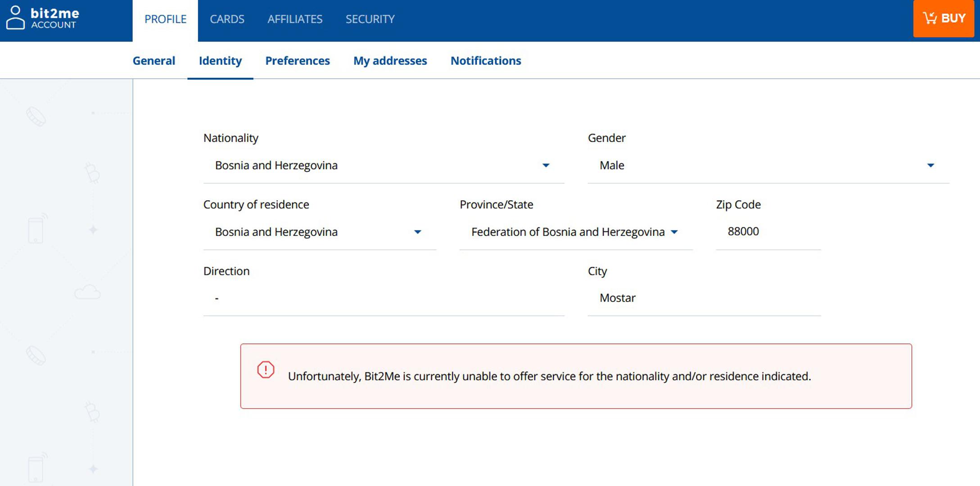Click the red warning exclamation icon
This screenshot has width=980, height=486.
click(x=266, y=370)
